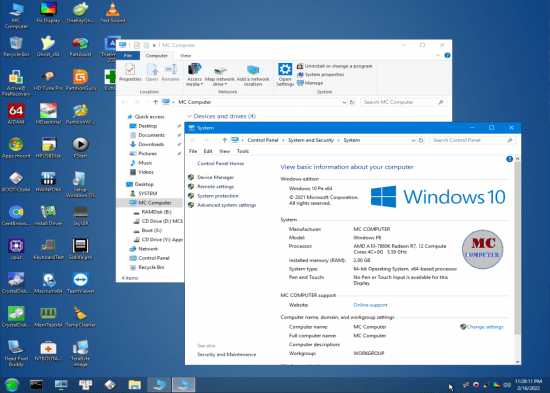This screenshot has width=550, height=393.
Task: Open Recycle Bin desktop icon
Action: point(16,46)
